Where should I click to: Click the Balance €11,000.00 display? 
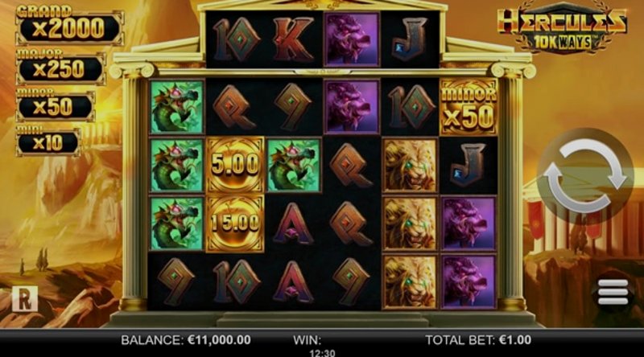186,340
